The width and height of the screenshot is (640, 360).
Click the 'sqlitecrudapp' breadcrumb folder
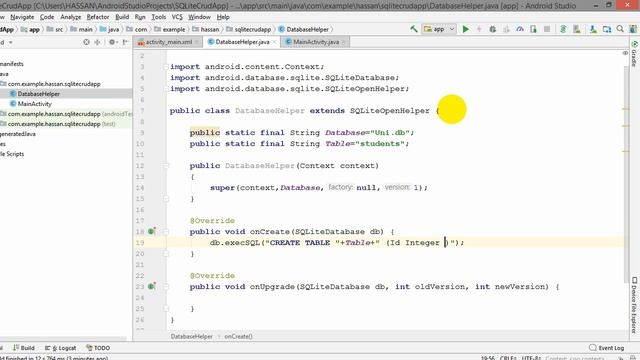pyautogui.click(x=249, y=29)
